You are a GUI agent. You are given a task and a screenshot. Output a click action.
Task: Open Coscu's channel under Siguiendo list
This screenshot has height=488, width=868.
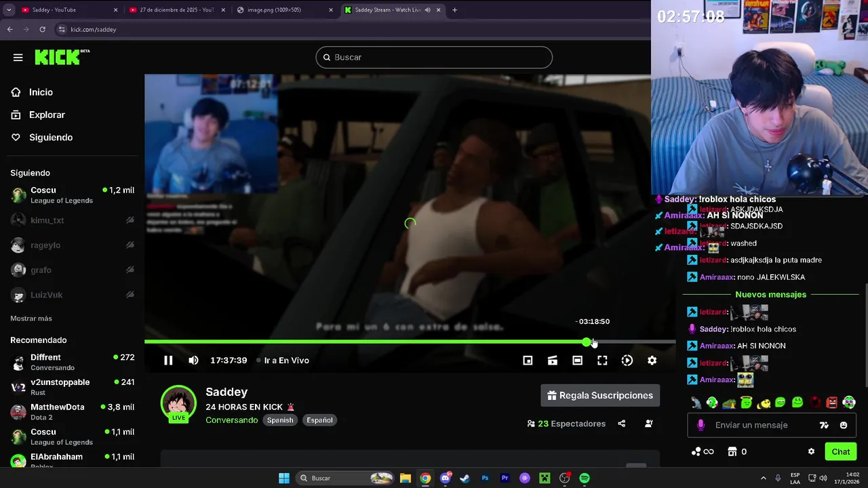(71, 195)
